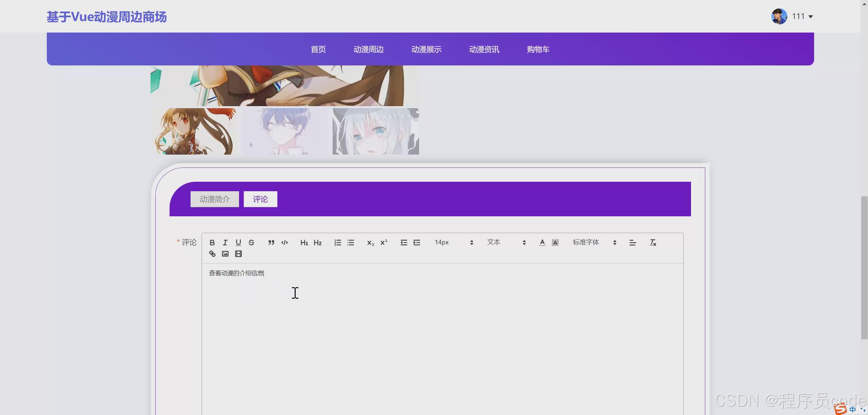Apply strikethrough to text
This screenshot has height=415, width=868.
(251, 242)
